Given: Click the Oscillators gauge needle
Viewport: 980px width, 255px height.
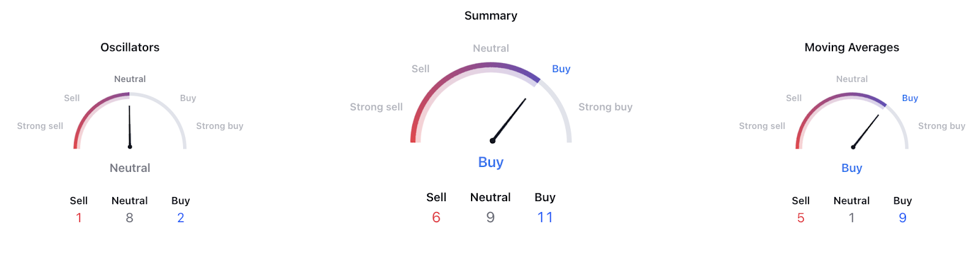Looking at the screenshot, I should point(129,127).
